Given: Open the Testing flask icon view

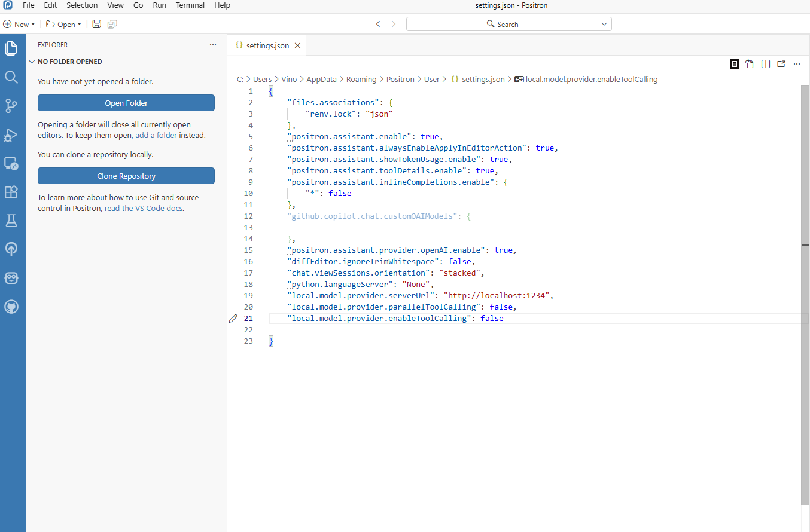Looking at the screenshot, I should coord(11,221).
